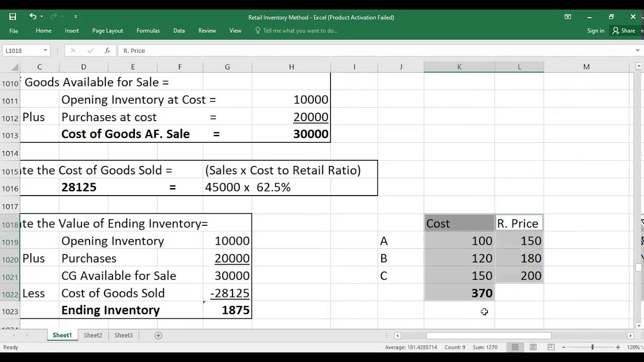Select column header L

519,67
